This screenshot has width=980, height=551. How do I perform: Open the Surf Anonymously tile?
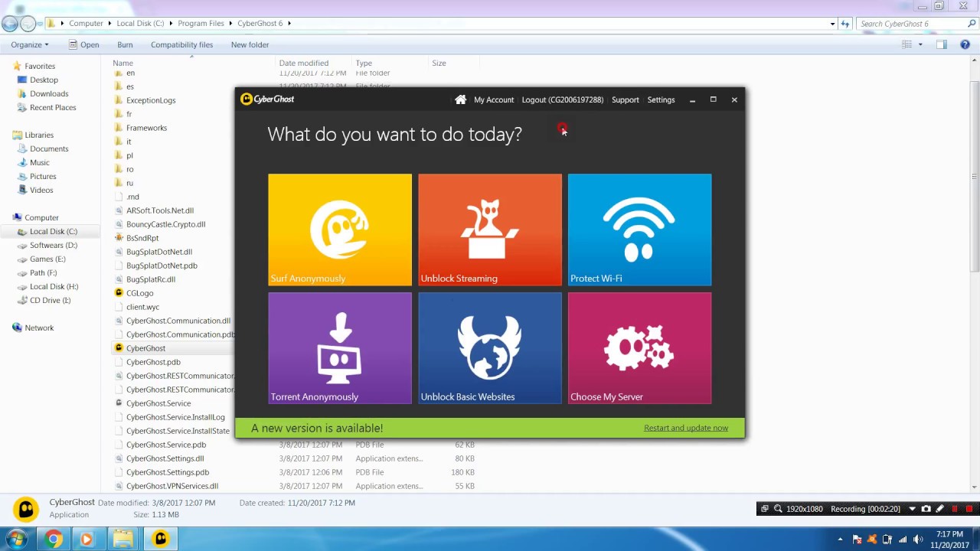pos(340,230)
